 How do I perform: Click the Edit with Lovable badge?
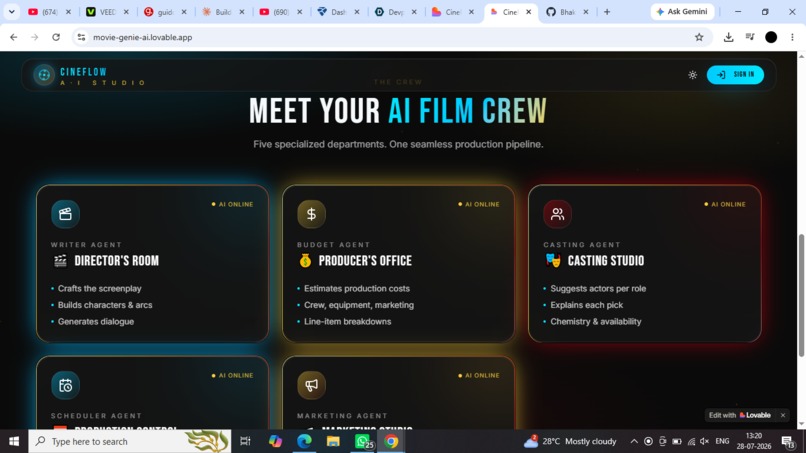[x=740, y=415]
